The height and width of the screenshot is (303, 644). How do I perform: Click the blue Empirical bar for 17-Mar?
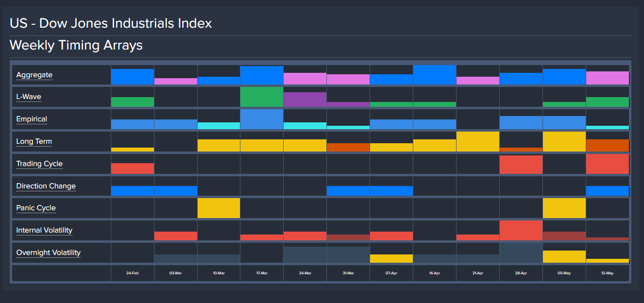(x=262, y=119)
